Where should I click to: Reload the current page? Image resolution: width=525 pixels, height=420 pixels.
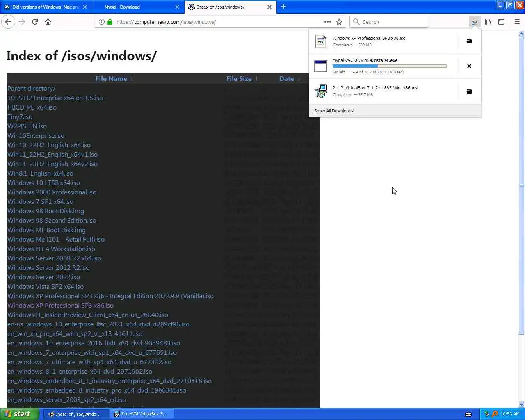[x=35, y=22]
